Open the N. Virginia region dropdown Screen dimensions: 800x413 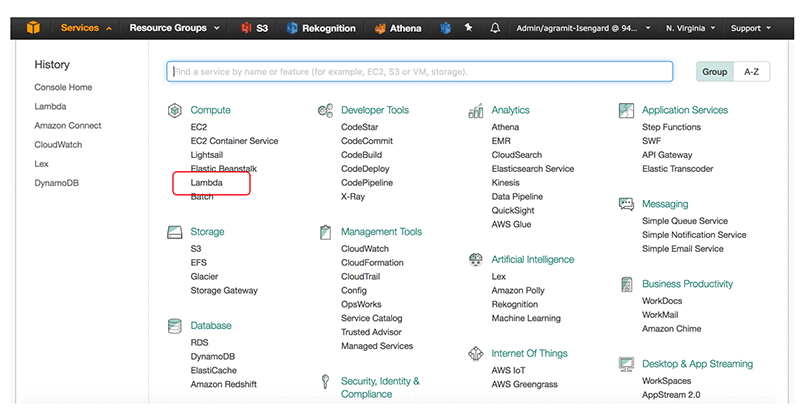[x=690, y=29]
